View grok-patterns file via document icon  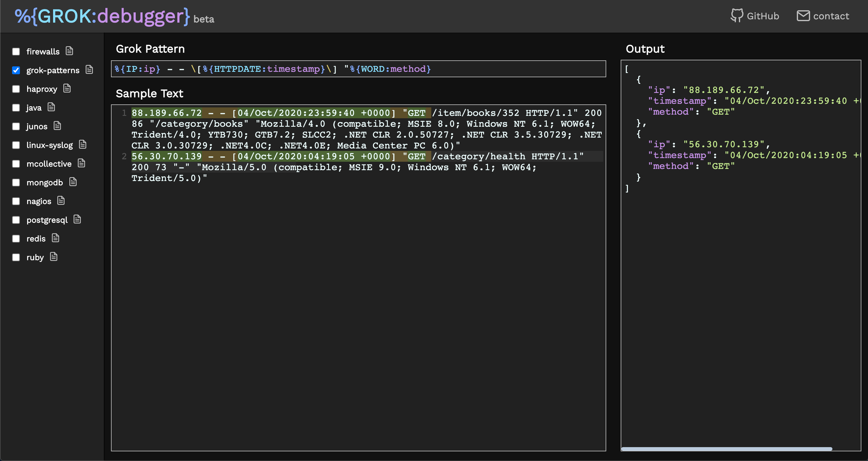point(89,70)
